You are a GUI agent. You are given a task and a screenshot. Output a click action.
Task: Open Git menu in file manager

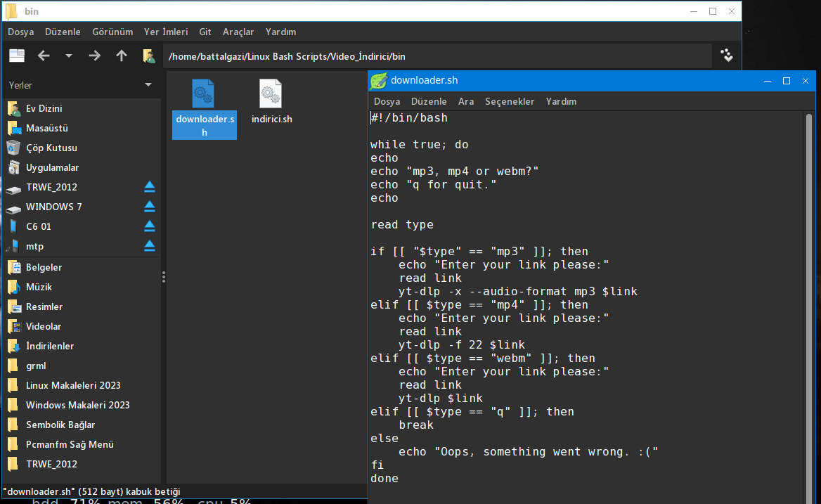click(205, 32)
